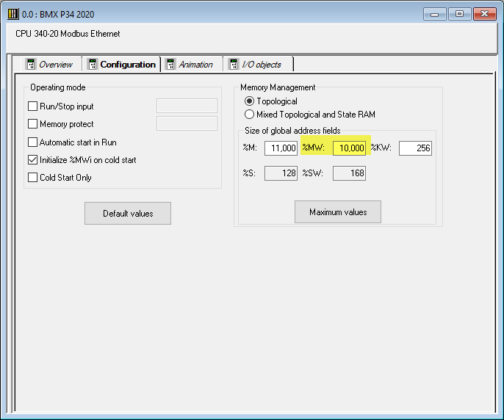Click the Default values button
Screen dimensions: 504x420
point(128,214)
